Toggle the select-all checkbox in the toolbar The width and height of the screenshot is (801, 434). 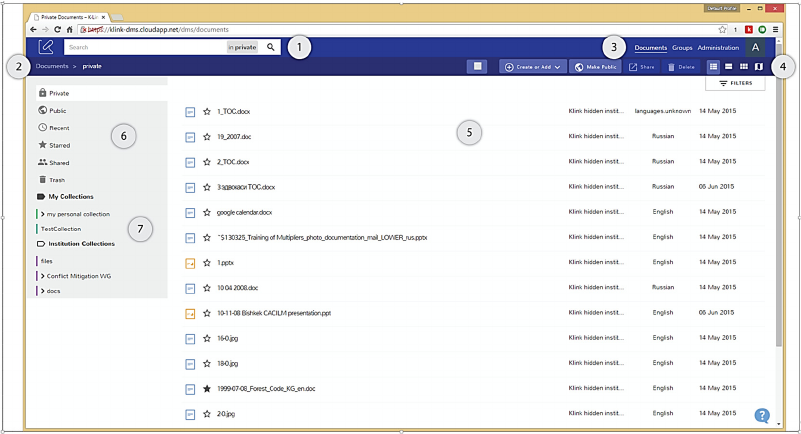tap(479, 66)
